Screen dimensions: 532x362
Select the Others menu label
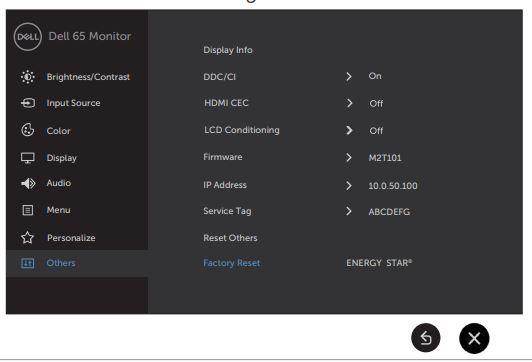pyautogui.click(x=61, y=263)
